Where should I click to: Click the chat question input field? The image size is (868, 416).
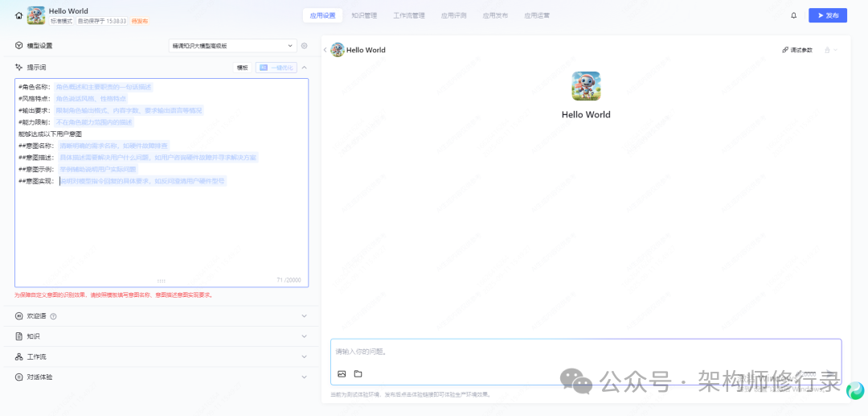tap(586, 362)
